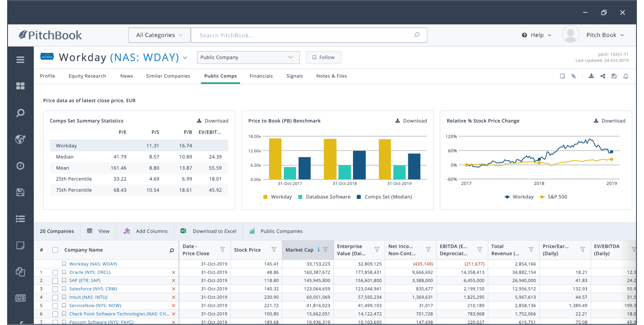This screenshot has height=325, width=644.
Task: Filter the Enterprise Value column
Action: [x=377, y=250]
